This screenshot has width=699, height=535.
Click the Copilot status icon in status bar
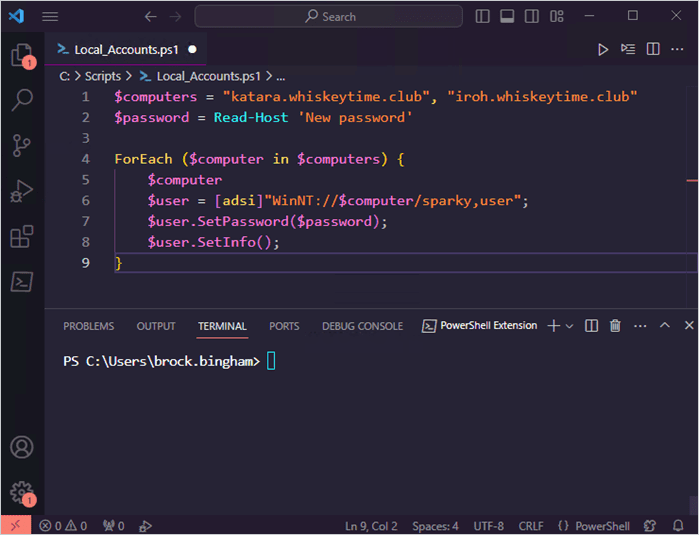click(650, 526)
